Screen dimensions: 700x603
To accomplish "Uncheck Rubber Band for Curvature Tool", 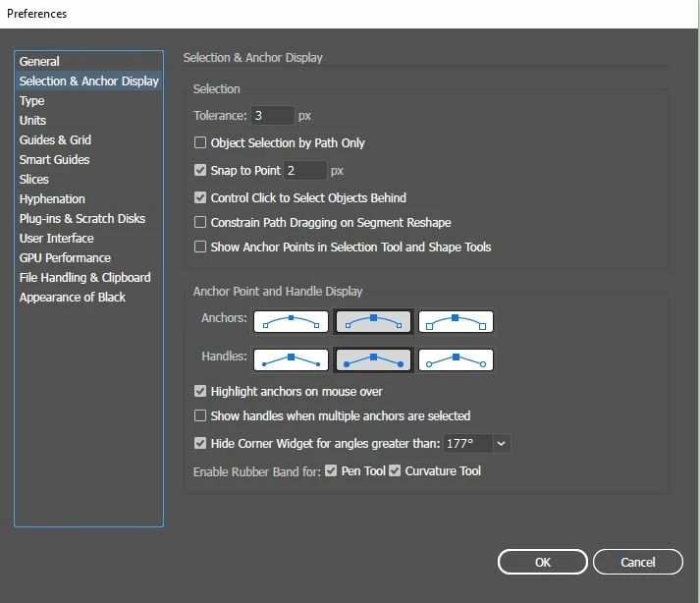I will coord(395,470).
